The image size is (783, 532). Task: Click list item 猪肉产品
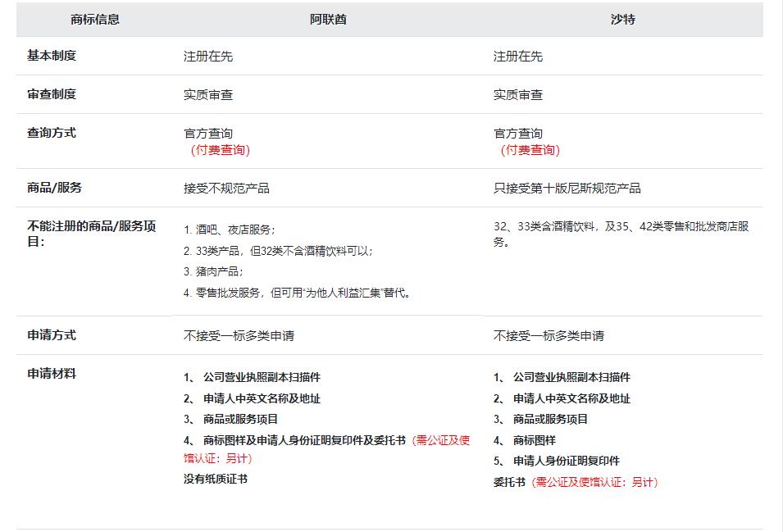[x=214, y=271]
